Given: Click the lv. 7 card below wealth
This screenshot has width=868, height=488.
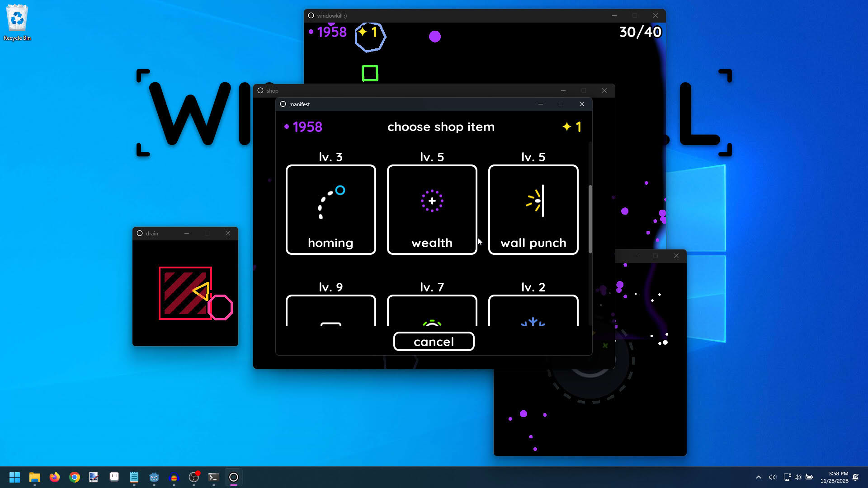Looking at the screenshot, I should tap(432, 310).
